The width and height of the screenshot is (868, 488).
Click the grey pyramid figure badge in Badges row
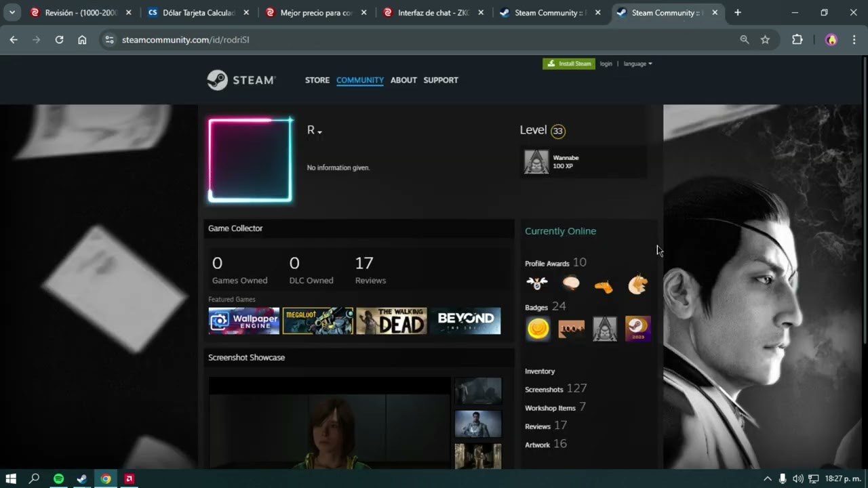(x=605, y=329)
